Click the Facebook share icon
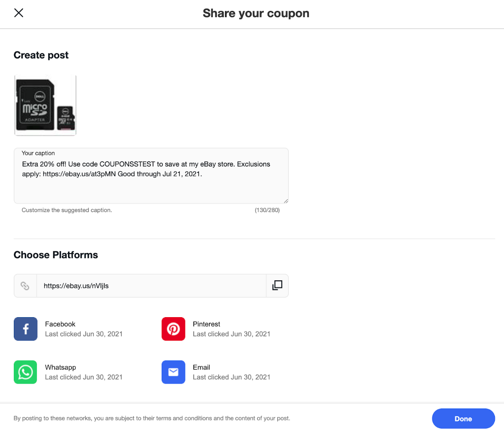504x433 pixels. (x=26, y=329)
